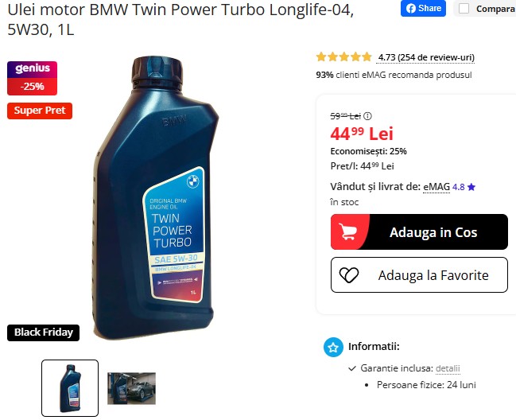Image resolution: width=516 pixels, height=420 pixels.
Task: Open the Garantie detalii link
Action: (x=448, y=368)
